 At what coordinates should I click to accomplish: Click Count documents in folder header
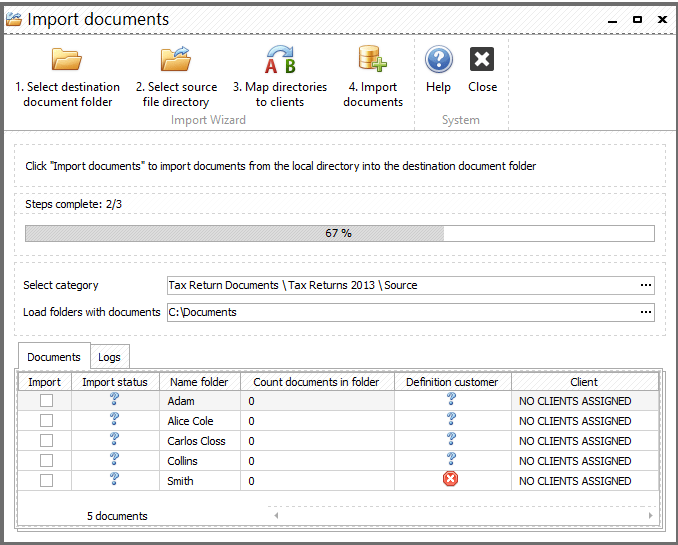(317, 382)
